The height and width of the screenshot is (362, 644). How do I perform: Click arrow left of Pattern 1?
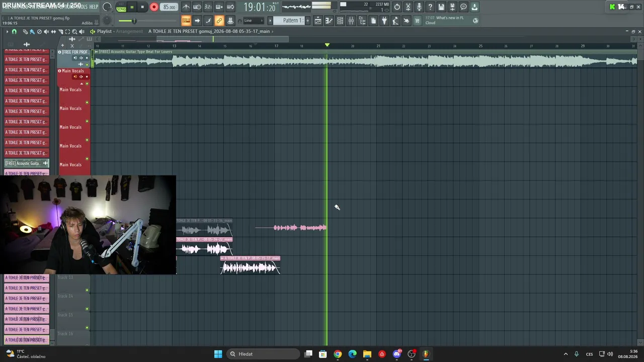270,21
